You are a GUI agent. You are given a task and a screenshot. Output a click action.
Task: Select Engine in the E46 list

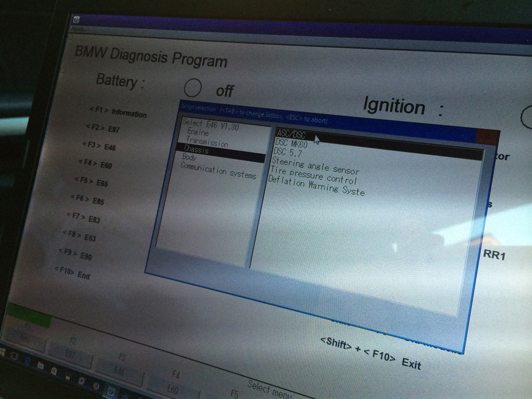click(197, 131)
